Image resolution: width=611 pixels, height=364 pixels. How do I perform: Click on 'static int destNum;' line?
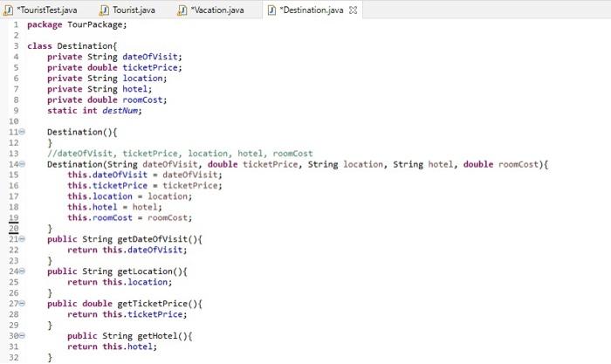[94, 111]
